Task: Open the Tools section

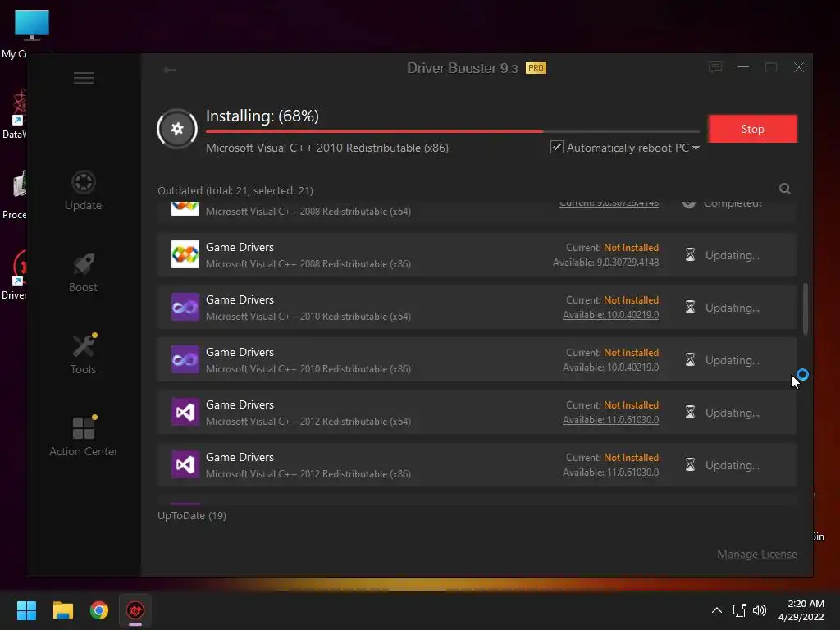Action: pos(83,354)
